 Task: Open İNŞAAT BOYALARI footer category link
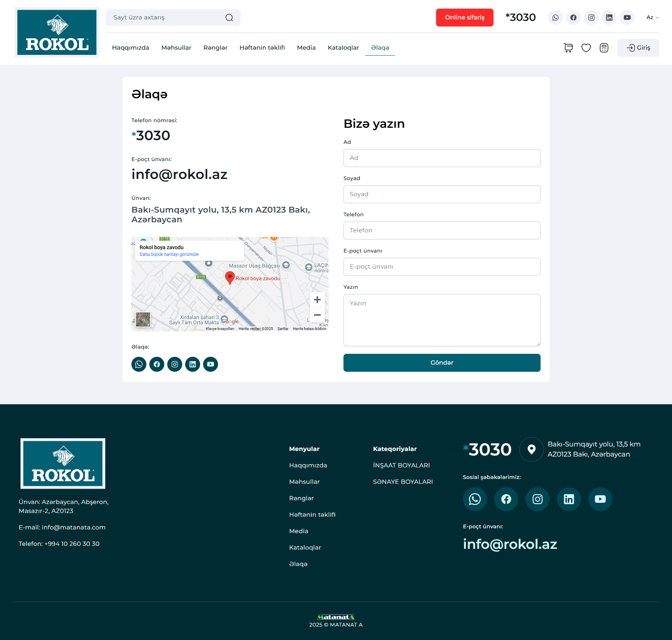pos(401,466)
